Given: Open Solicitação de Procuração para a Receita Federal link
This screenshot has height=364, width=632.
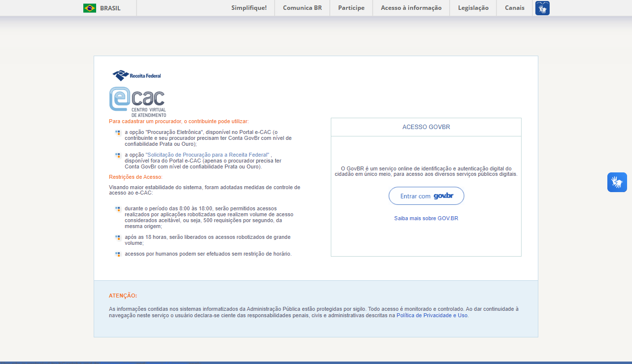Looking at the screenshot, I should [x=208, y=155].
